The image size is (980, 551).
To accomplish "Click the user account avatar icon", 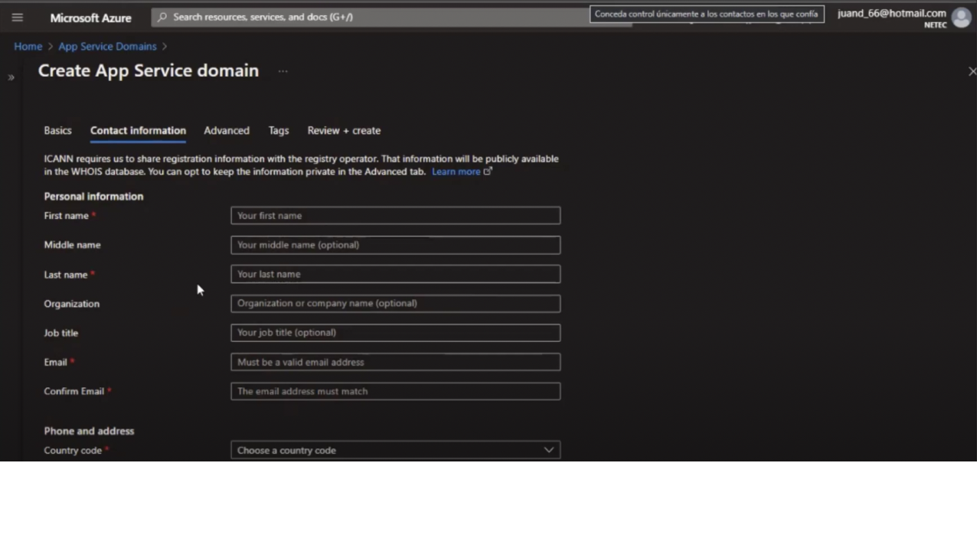I will [961, 18].
